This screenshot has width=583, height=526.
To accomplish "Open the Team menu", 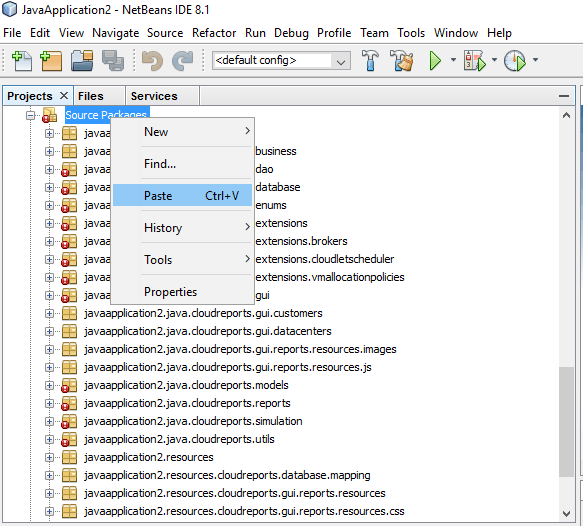I will [374, 33].
